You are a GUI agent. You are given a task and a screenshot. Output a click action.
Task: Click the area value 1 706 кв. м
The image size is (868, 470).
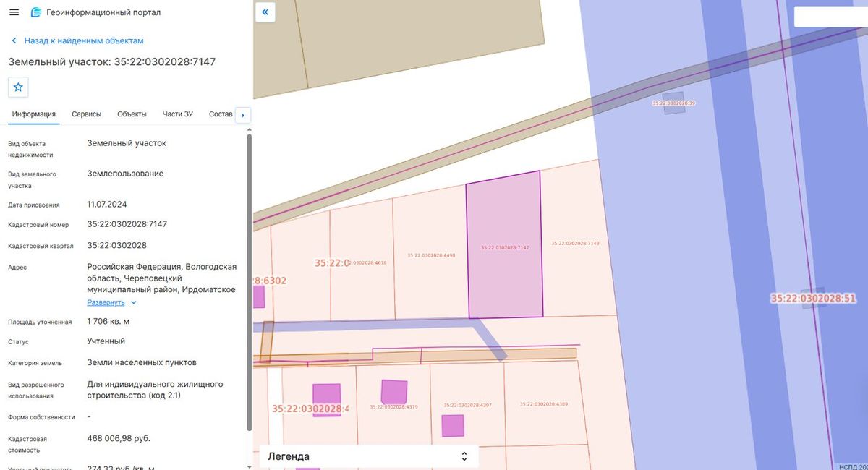click(109, 321)
